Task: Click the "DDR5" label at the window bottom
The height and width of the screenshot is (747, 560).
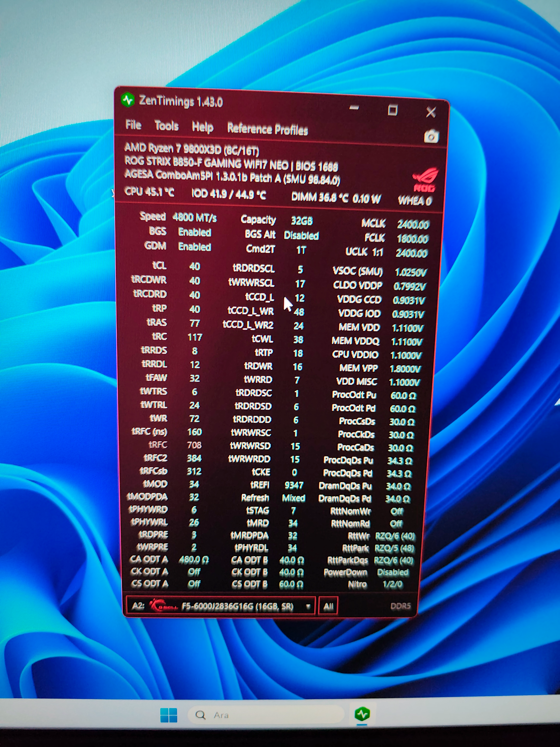Action: click(401, 606)
